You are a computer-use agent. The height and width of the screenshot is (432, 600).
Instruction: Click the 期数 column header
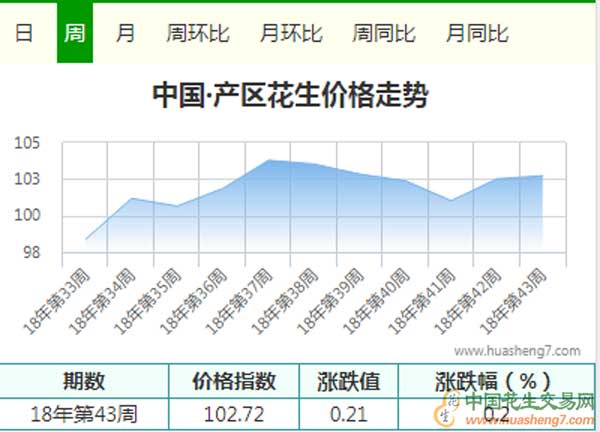pos(83,381)
